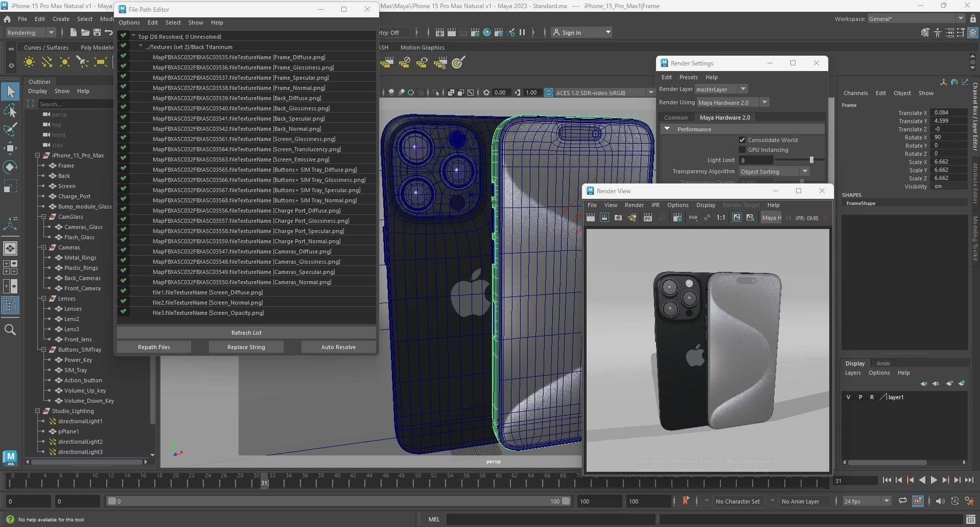Screen dimensions: 980x527
Task: Click the search magnifier in left sidebar
Action: 10,330
